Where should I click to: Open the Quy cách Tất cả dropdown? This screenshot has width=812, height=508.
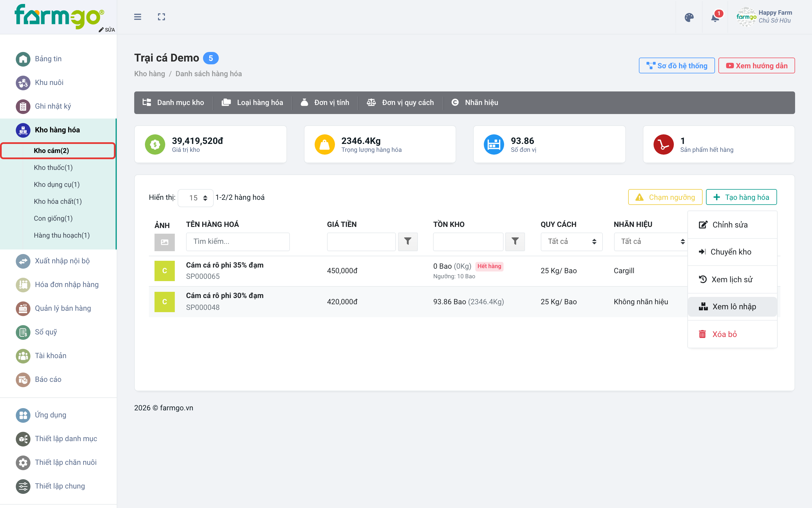(572, 242)
